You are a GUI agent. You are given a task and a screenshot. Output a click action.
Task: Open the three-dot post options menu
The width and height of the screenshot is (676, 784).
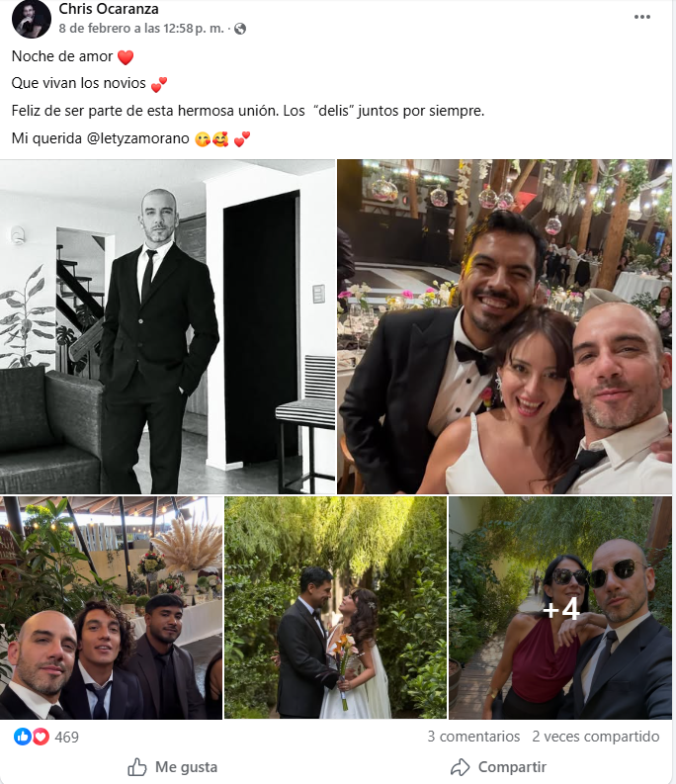click(x=642, y=17)
